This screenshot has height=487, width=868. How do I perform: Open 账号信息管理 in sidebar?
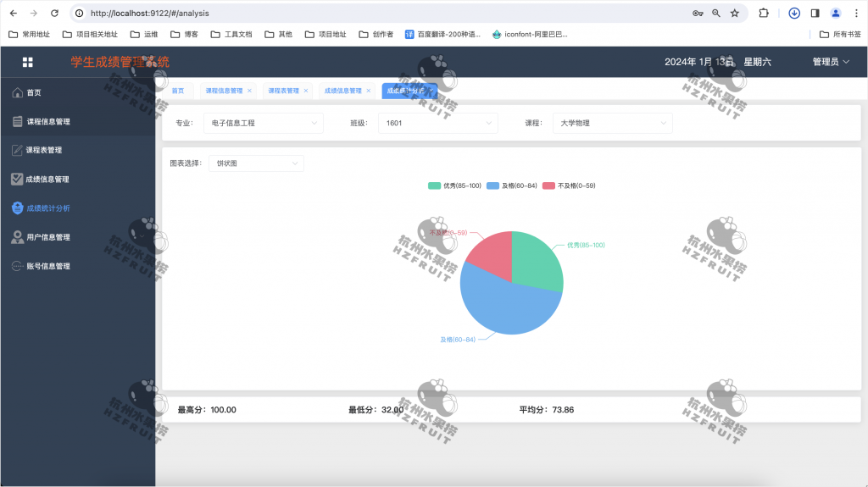[77, 266]
